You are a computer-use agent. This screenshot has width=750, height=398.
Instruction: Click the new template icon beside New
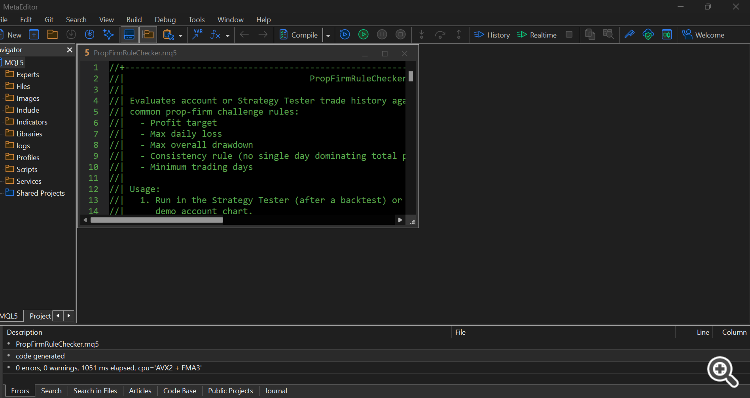click(x=34, y=34)
